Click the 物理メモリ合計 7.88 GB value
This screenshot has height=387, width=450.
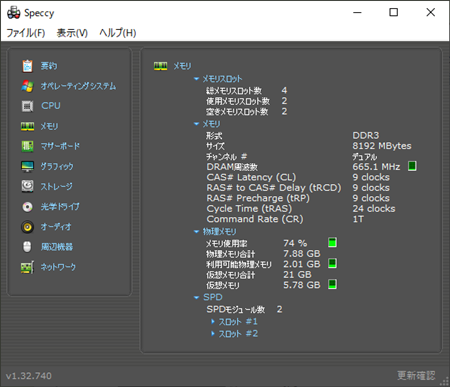302,254
